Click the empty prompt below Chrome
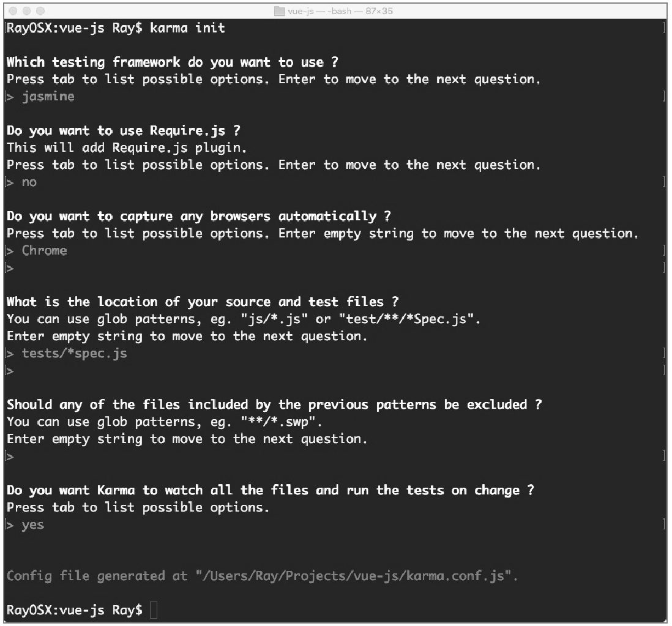This screenshot has width=672, height=626. 9,268
